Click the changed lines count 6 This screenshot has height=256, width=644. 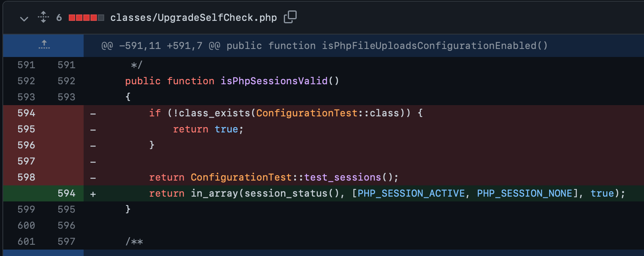[59, 18]
